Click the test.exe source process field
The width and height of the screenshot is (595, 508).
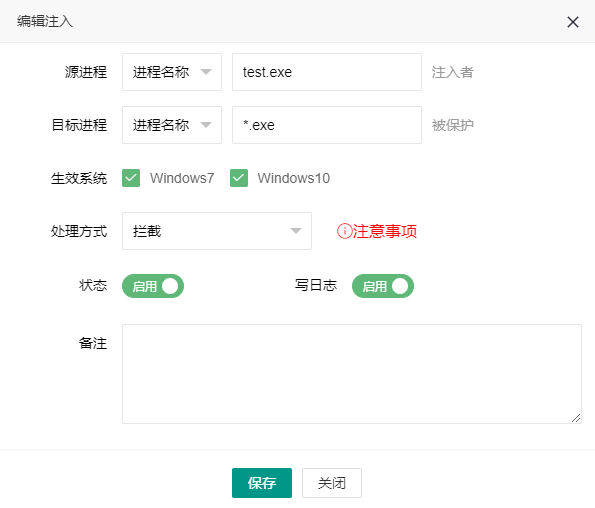tap(327, 72)
